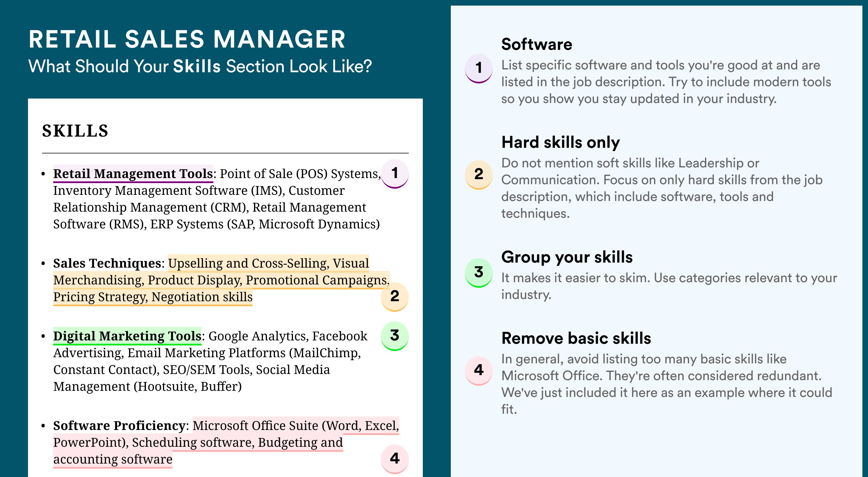868x477 pixels.
Task: Click the purple 1 badge in the resume skills card
Action: 395,174
